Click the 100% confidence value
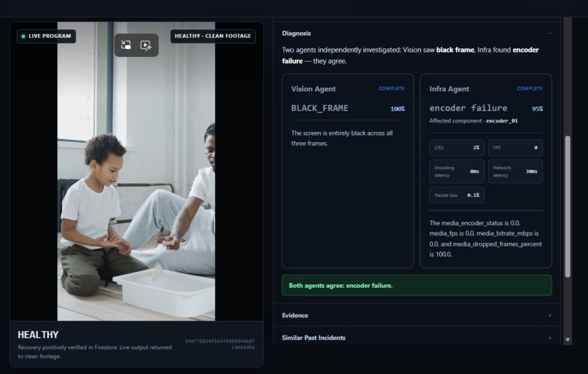The width and height of the screenshot is (588, 374). pyautogui.click(x=398, y=109)
